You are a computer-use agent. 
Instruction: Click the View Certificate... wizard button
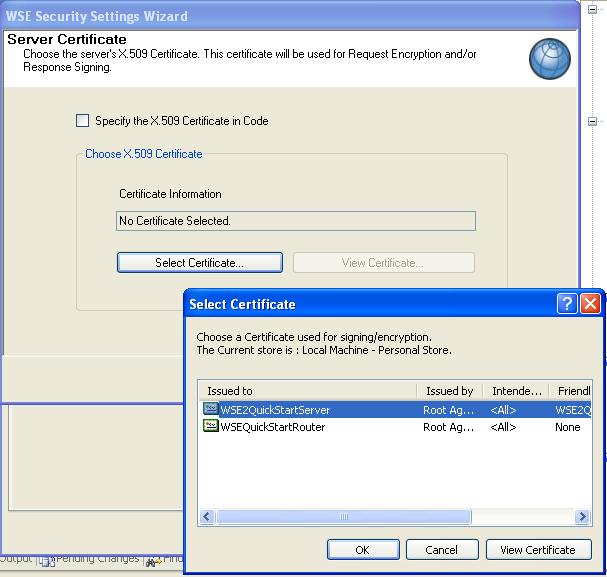(x=384, y=263)
